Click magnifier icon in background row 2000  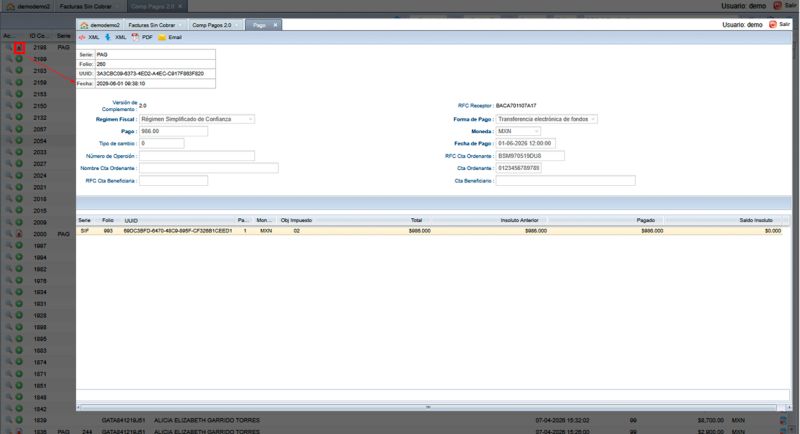tap(9, 234)
